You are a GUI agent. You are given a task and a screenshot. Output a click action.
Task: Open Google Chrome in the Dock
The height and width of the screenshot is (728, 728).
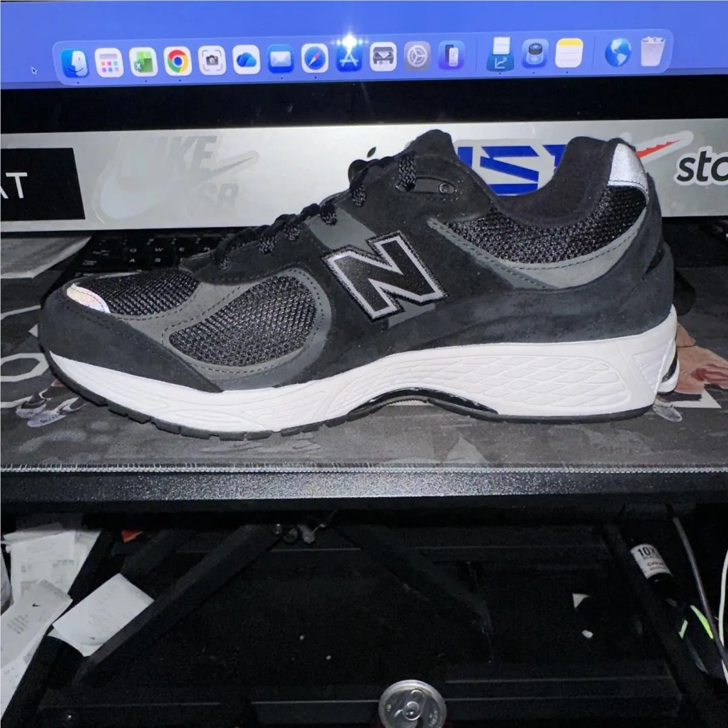click(177, 61)
